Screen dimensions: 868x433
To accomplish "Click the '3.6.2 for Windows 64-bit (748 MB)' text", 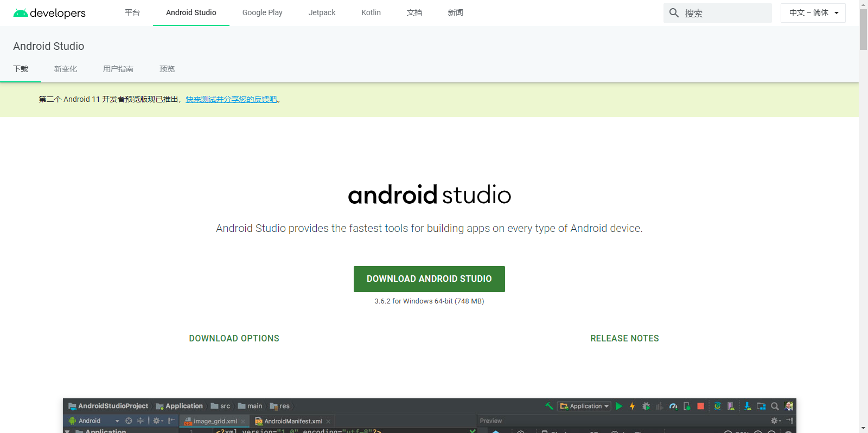I will click(x=429, y=301).
